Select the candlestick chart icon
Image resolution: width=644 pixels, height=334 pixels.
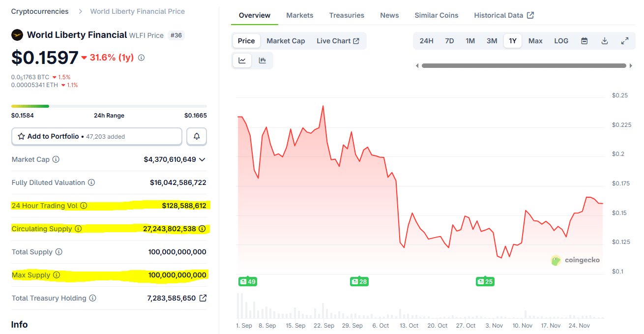[x=263, y=60]
